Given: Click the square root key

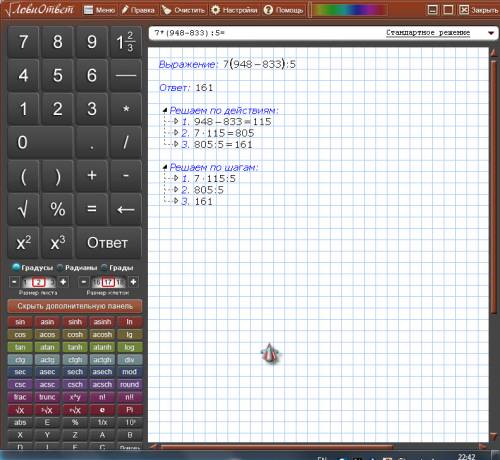Looking at the screenshot, I should point(23,209).
